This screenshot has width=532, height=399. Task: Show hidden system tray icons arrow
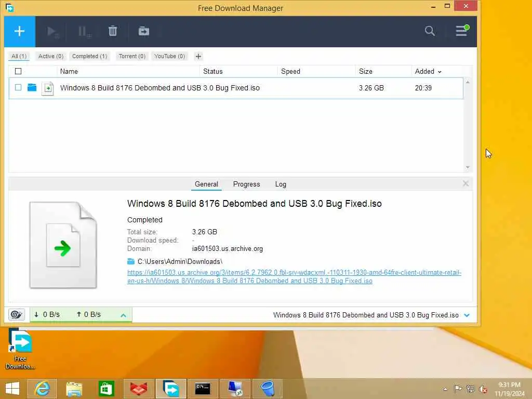click(x=445, y=389)
